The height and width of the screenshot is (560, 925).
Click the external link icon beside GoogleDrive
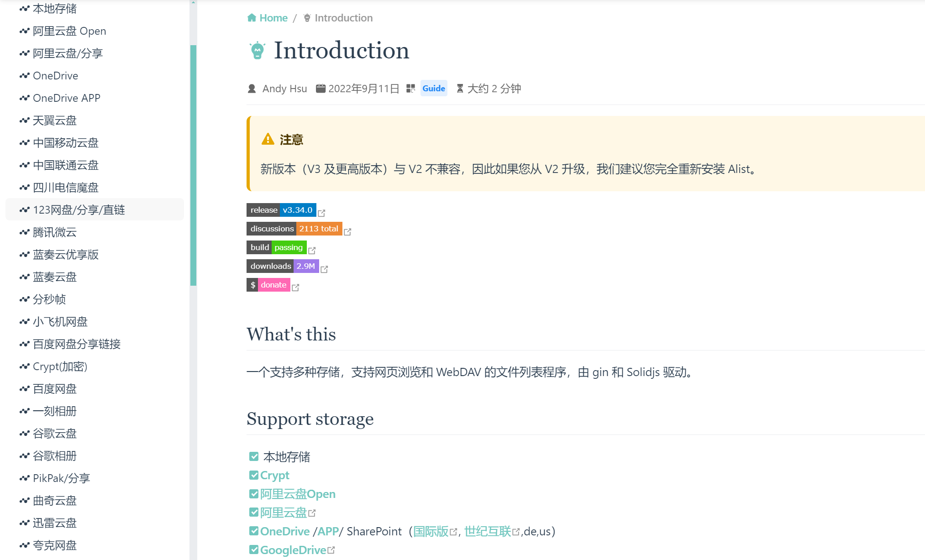pos(331,550)
